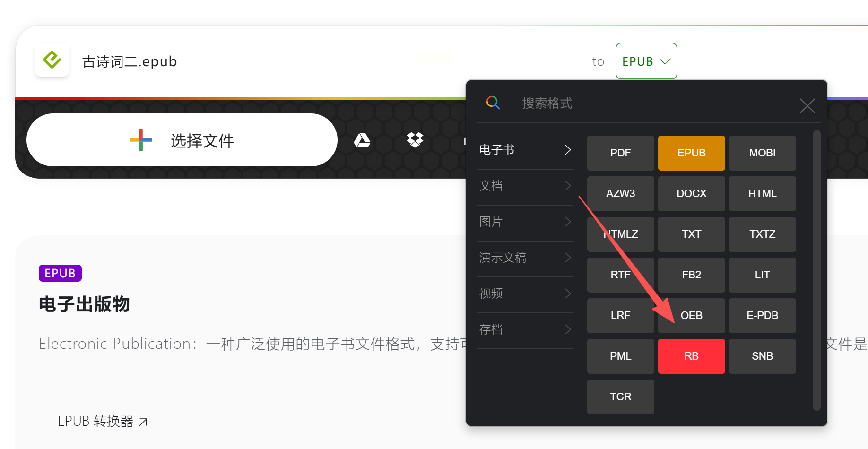The width and height of the screenshot is (868, 449).
Task: Choose MOBI format
Action: point(763,153)
